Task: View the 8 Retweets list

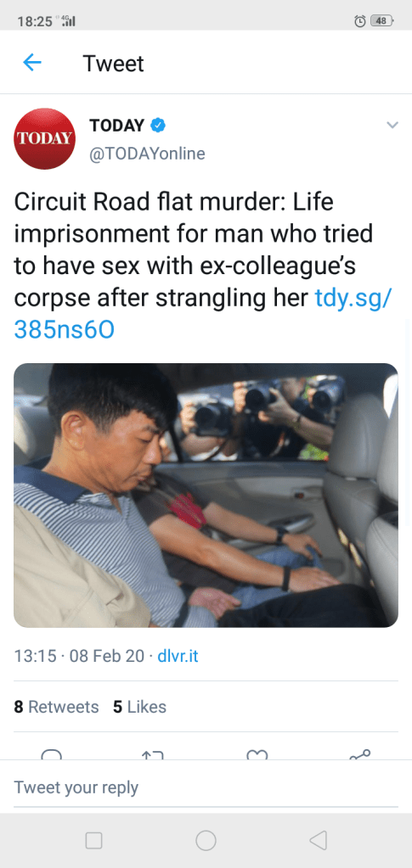Action: point(56,707)
